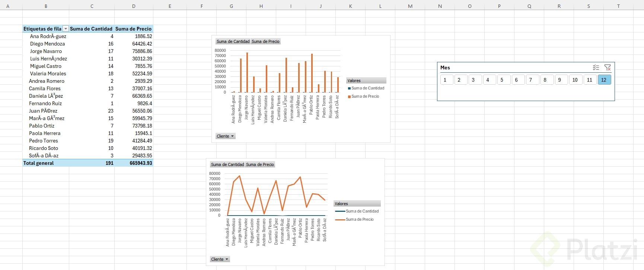Select the Fernando Ruiz row label
The image size is (644, 270).
tap(46, 103)
